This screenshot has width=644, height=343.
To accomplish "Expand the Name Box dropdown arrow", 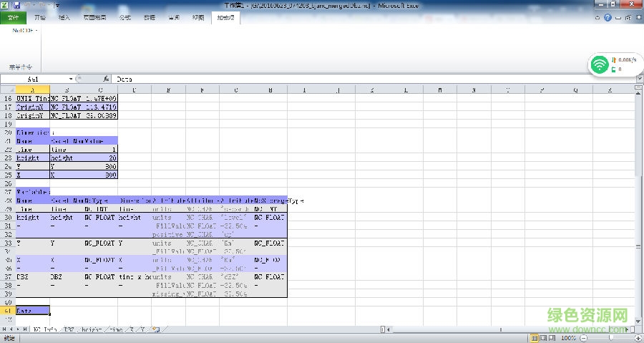I will (x=71, y=79).
